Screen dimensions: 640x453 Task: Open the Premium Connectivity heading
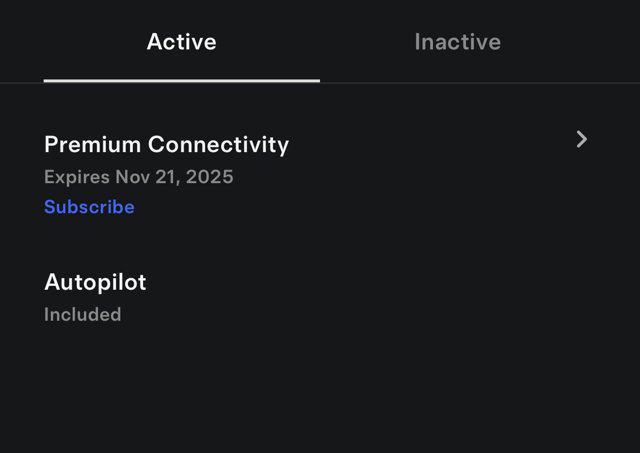pos(166,144)
